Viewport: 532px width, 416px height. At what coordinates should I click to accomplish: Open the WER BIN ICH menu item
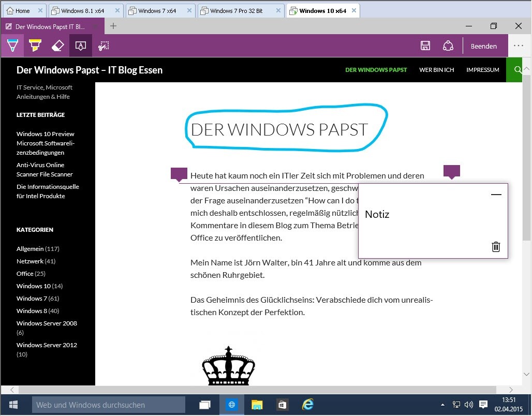pyautogui.click(x=436, y=70)
